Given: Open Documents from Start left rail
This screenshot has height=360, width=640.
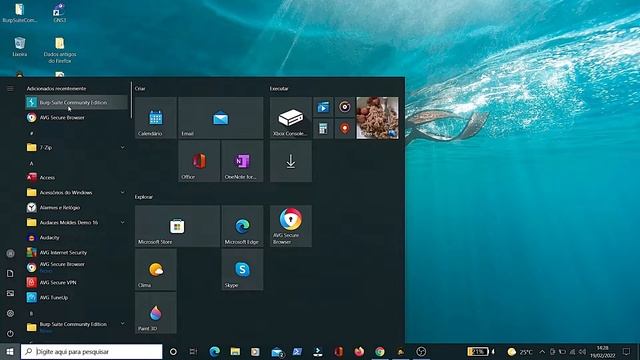Looking at the screenshot, I should (10, 273).
